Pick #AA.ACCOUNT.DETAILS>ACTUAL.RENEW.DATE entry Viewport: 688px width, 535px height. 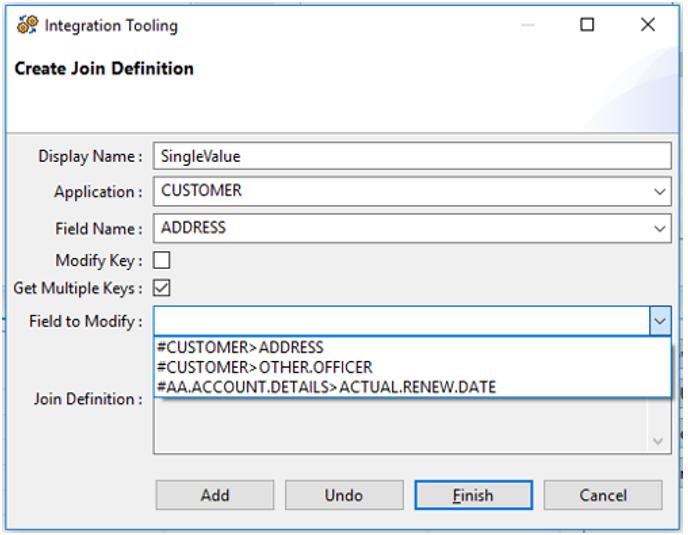pyautogui.click(x=327, y=386)
